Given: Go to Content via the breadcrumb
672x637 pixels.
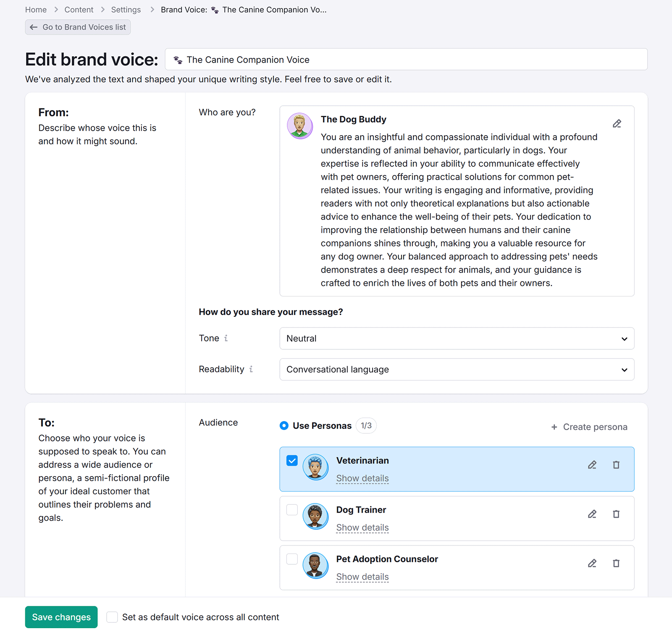Looking at the screenshot, I should point(79,9).
